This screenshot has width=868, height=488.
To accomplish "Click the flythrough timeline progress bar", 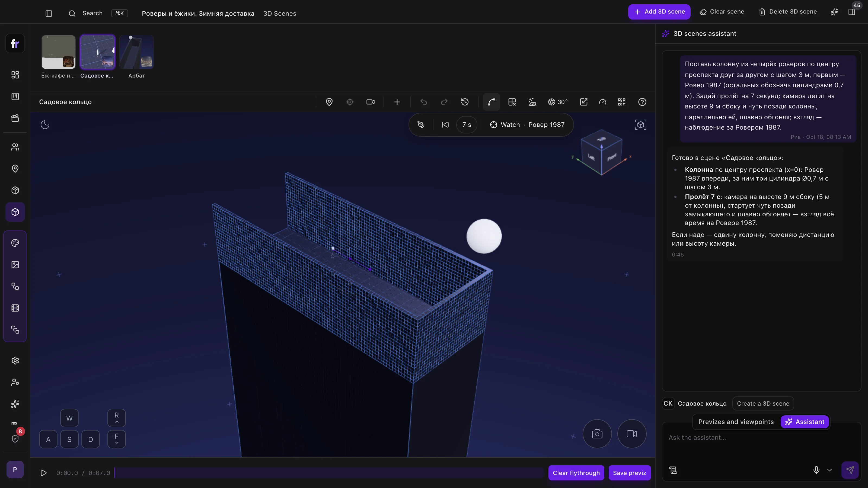I will click(329, 473).
